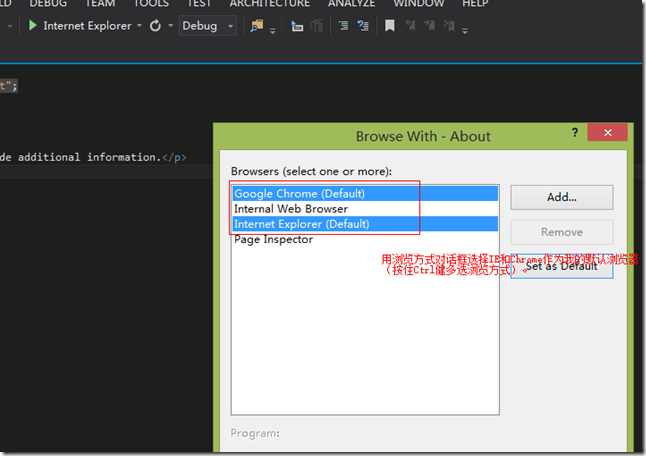The image size is (646, 456).
Task: Click the Refresh browser icon in toolbar
Action: [155, 26]
